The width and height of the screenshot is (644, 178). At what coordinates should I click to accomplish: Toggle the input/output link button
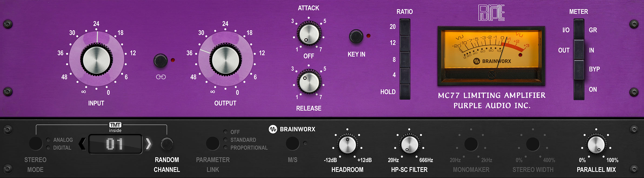(x=161, y=61)
